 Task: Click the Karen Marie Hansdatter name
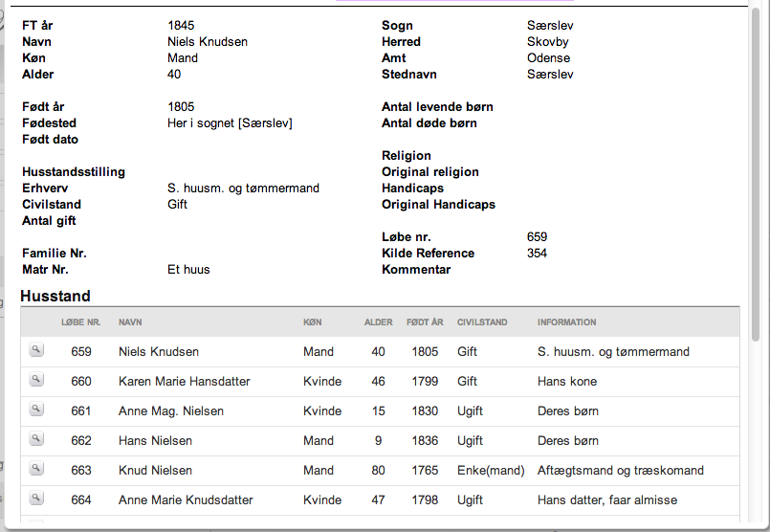tap(185, 382)
